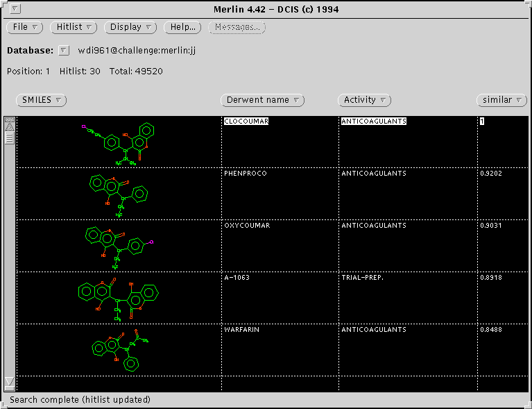This screenshot has width=532, height=409.
Task: Click the Help button
Action: click(x=182, y=27)
